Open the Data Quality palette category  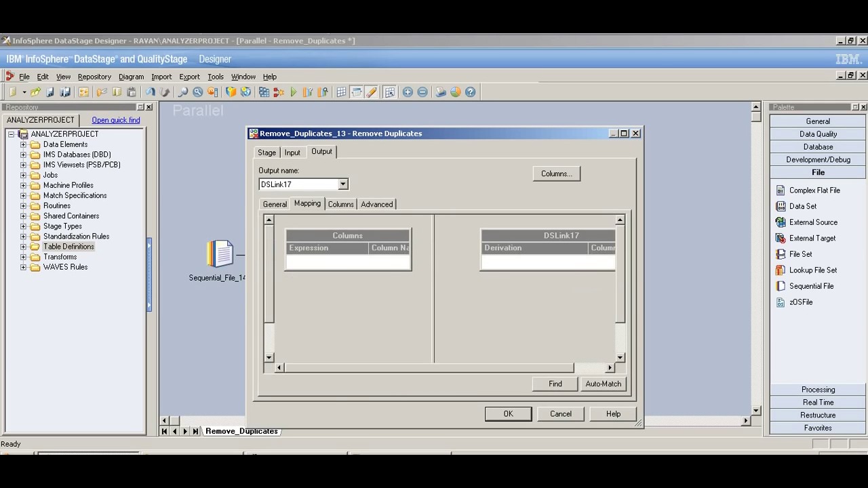click(x=818, y=134)
